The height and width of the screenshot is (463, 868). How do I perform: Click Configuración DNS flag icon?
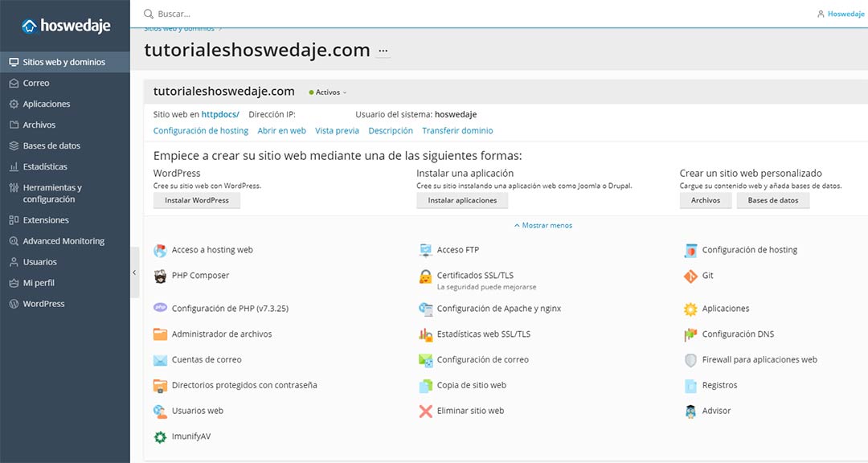[690, 334]
